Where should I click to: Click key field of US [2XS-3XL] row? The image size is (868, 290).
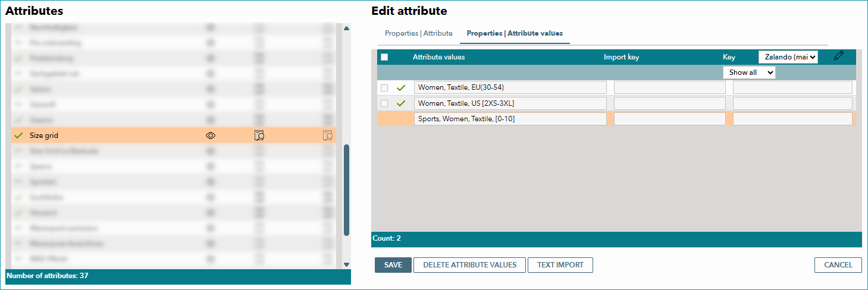tap(792, 103)
